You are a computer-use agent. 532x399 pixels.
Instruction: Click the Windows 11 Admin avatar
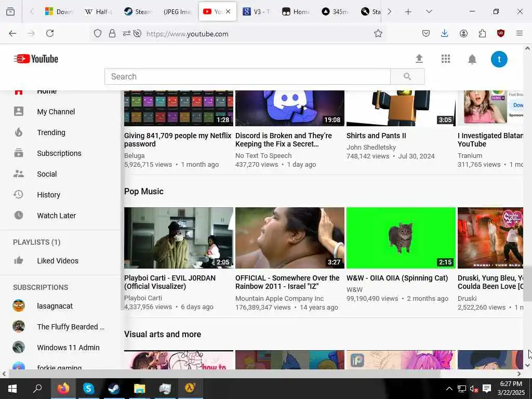point(19,347)
